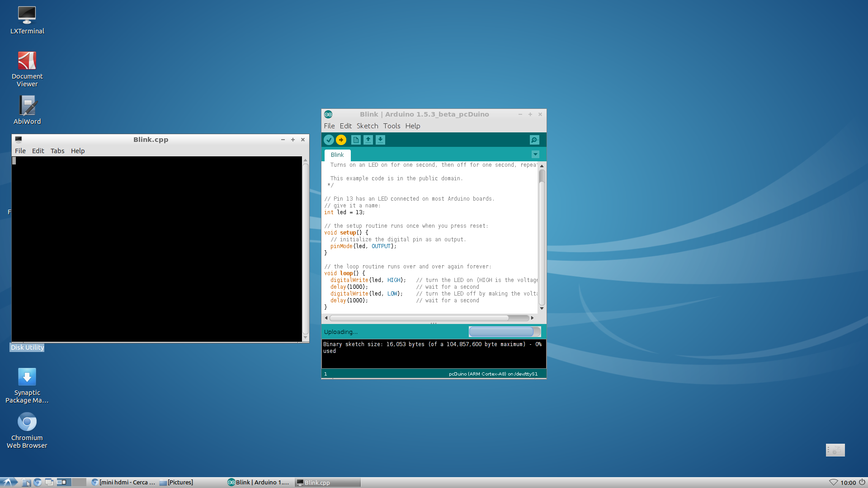This screenshot has width=868, height=488.
Task: Click editor scroll-left arrow in Arduino
Action: point(326,318)
